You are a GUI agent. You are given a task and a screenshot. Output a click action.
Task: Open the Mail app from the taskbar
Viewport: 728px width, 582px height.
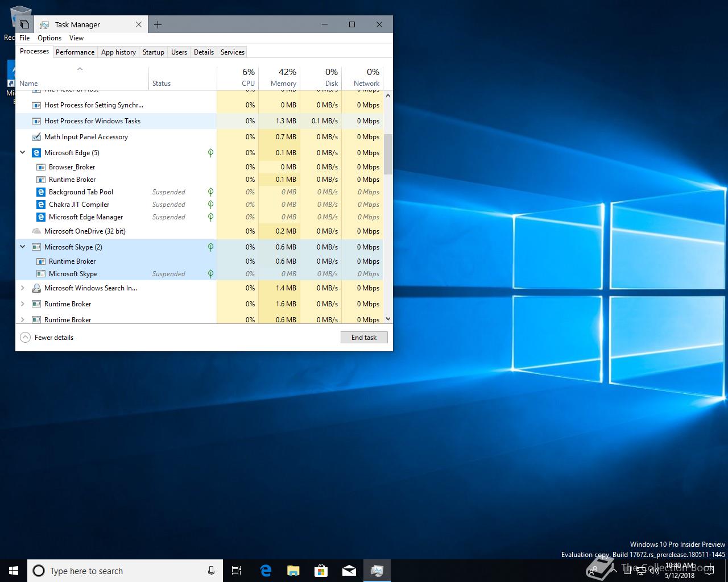[x=349, y=571]
